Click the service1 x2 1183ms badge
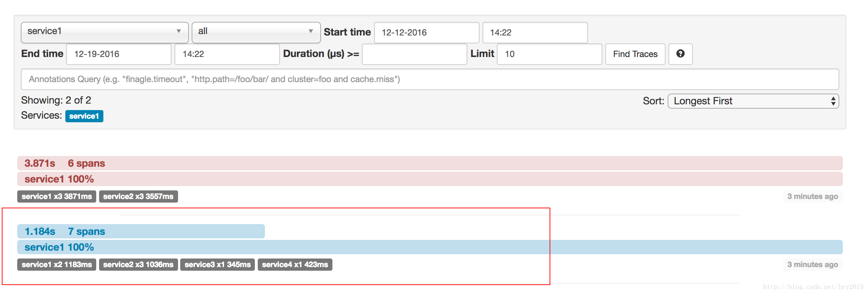The image size is (868, 294). pyautogui.click(x=57, y=265)
